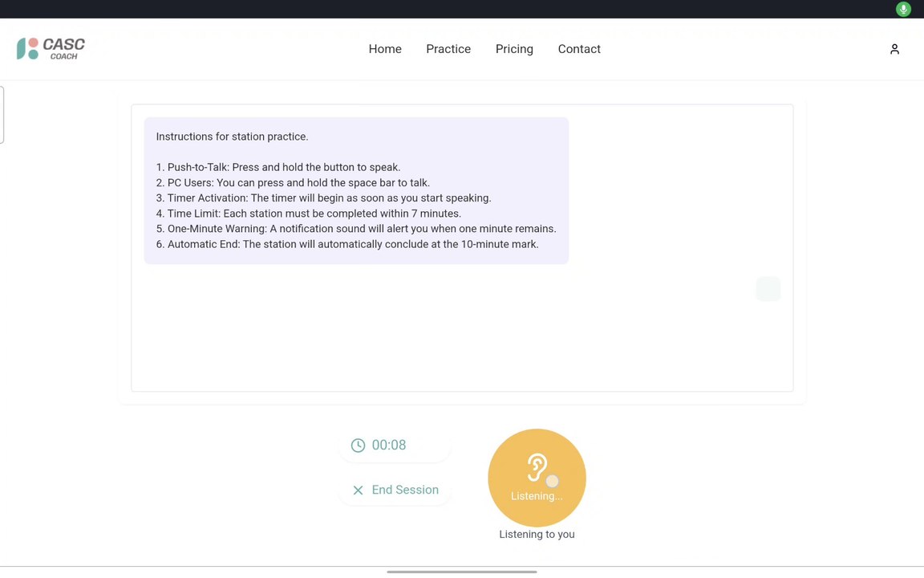Click the Listening to you status text

(x=537, y=535)
